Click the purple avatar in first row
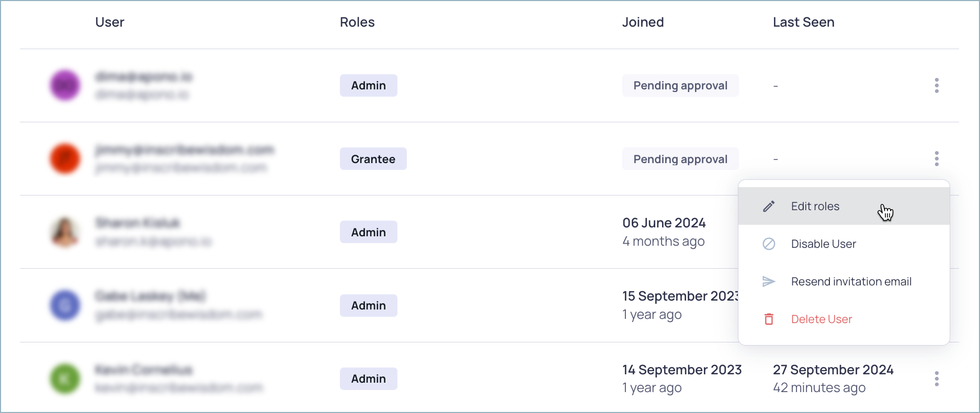Viewport: 980px width, 413px height. point(65,85)
